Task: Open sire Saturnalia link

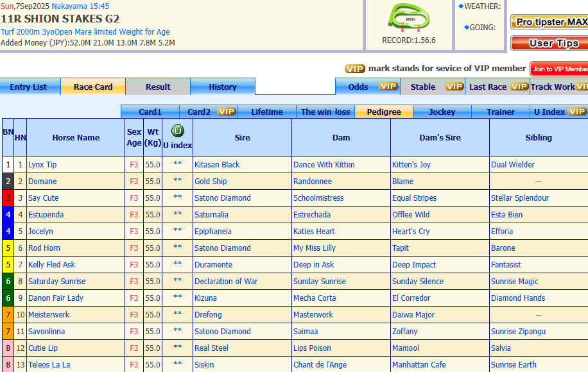Action: (x=211, y=215)
